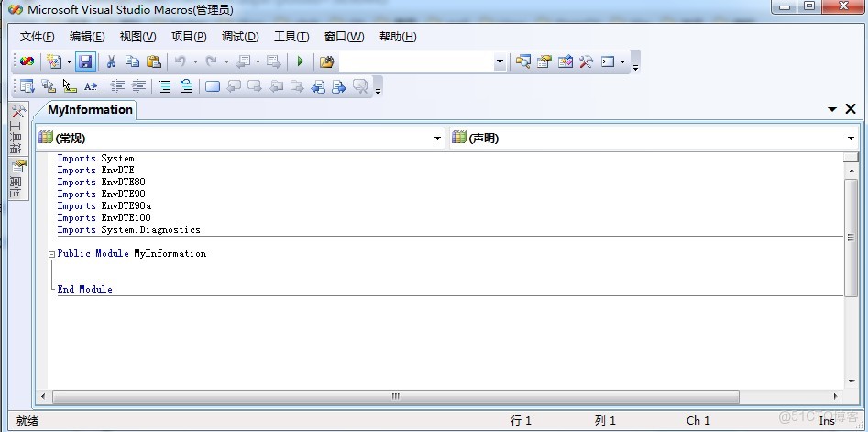Comment out the selected lines

(x=165, y=86)
